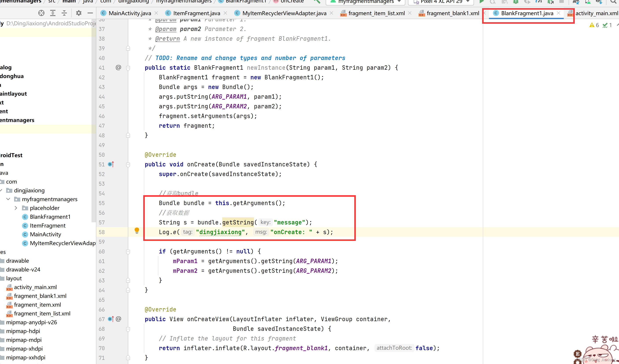Toggle fold marker on line 51

128,165
